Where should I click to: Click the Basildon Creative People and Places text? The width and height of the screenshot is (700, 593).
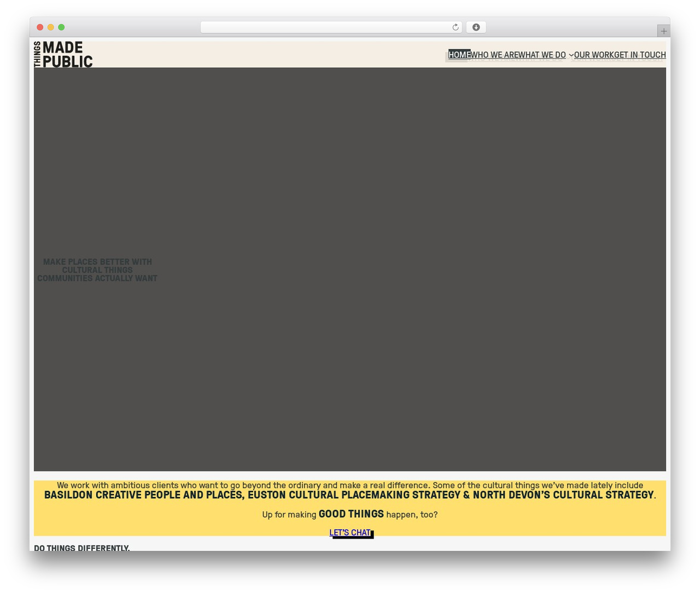pyautogui.click(x=143, y=495)
